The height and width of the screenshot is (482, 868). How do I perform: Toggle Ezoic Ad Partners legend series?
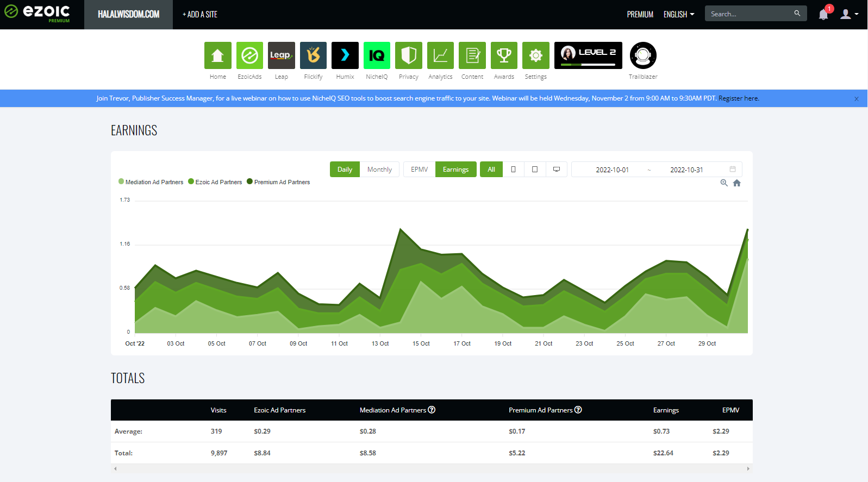[215, 182]
